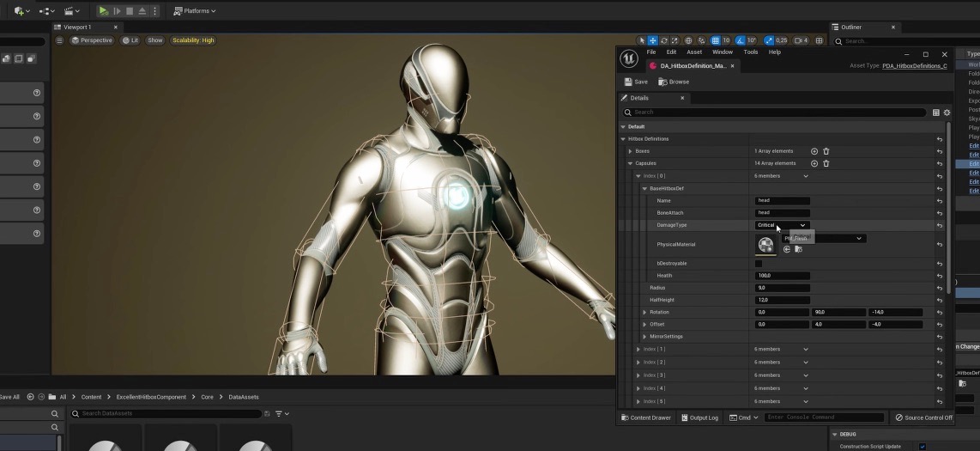The image size is (980, 451).
Task: Click the Browse button in the asset editor
Action: [674, 82]
